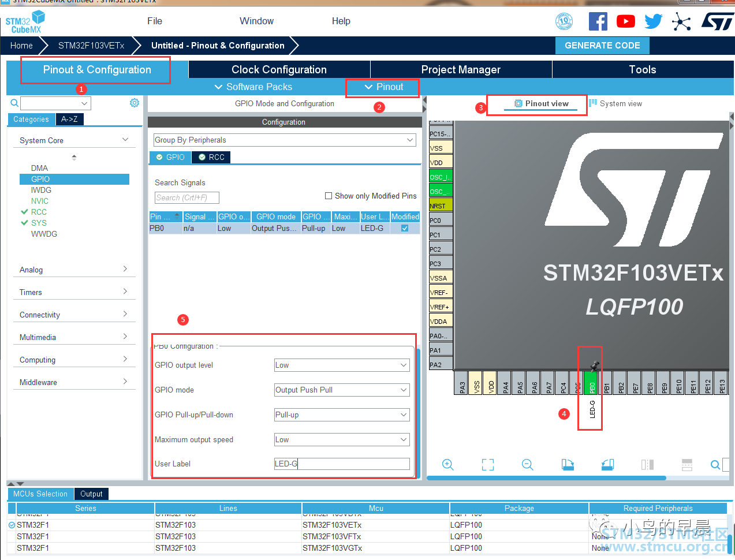Flip the chip vertically
Viewport: 735px width, 560px height.
point(687,465)
